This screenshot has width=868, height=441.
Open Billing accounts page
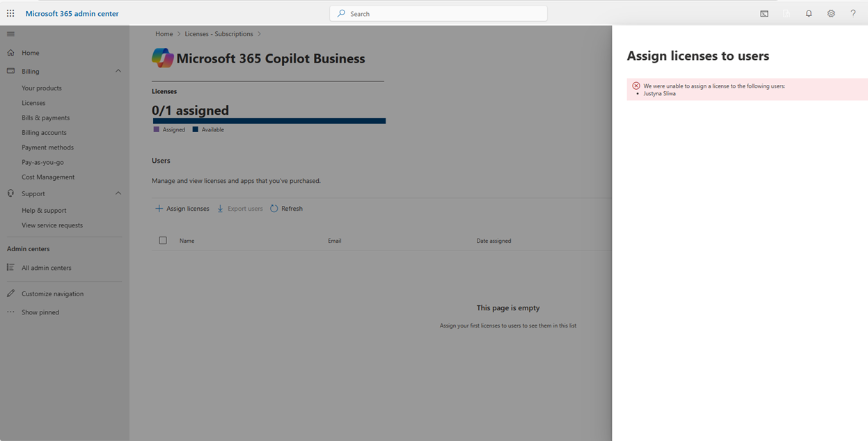[44, 133]
